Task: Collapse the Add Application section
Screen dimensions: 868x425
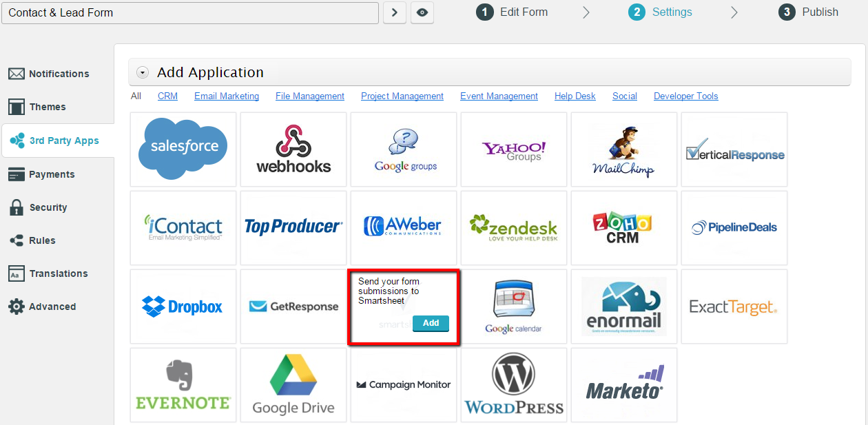Action: (143, 72)
